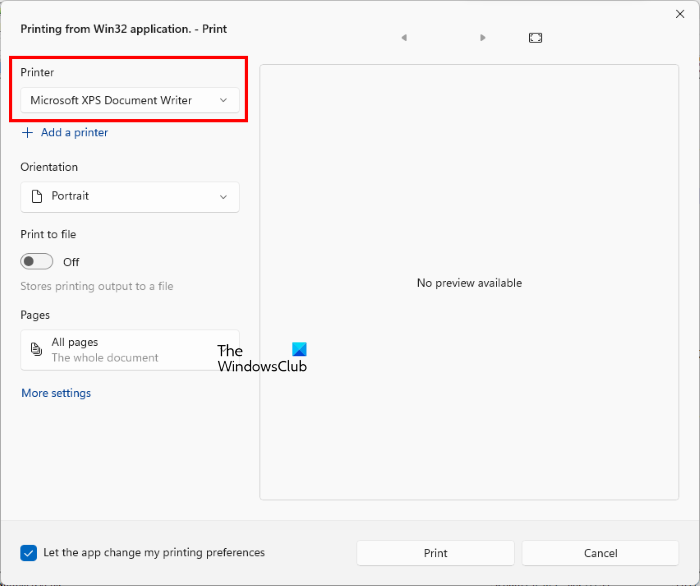The image size is (700, 586).
Task: Open Add a printer link
Action: click(75, 133)
